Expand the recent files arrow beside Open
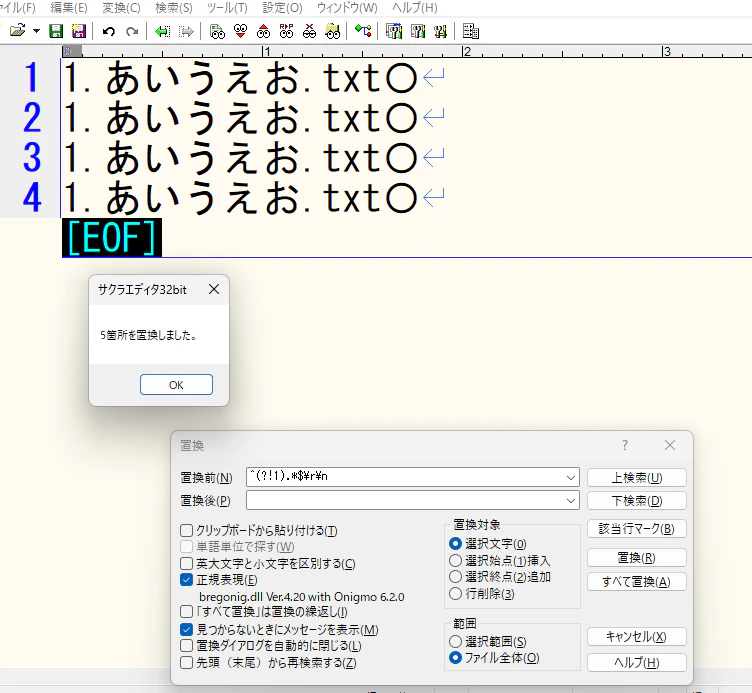 tap(36, 32)
